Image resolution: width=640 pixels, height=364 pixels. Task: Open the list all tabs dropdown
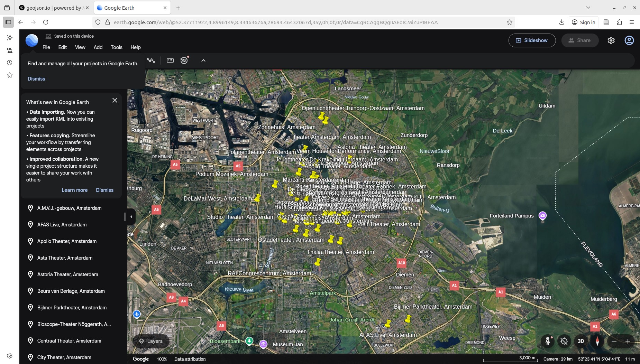[x=588, y=8]
